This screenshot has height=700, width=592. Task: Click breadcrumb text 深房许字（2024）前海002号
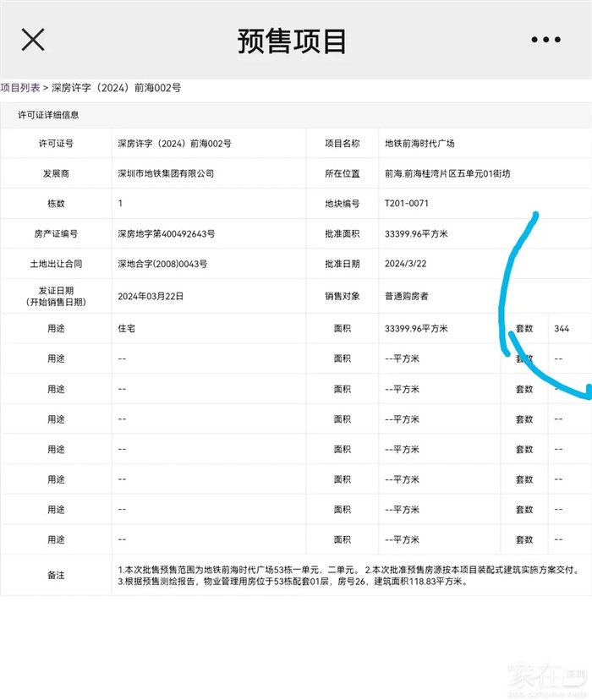[x=116, y=87]
